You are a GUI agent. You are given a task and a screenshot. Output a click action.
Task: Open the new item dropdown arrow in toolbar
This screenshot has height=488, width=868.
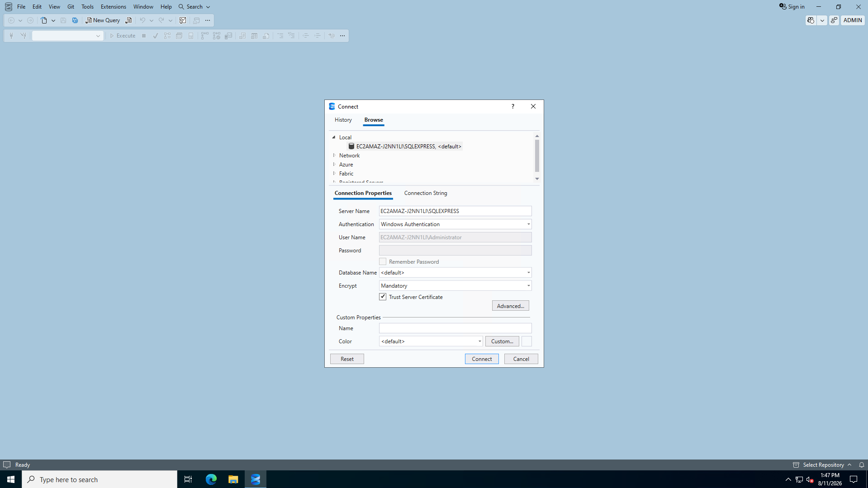(53, 20)
